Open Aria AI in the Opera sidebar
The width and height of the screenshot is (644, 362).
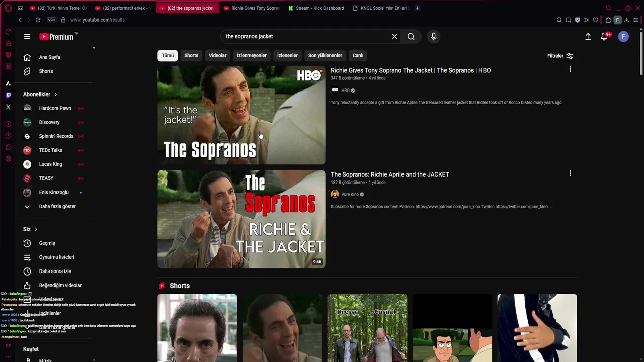(8, 83)
